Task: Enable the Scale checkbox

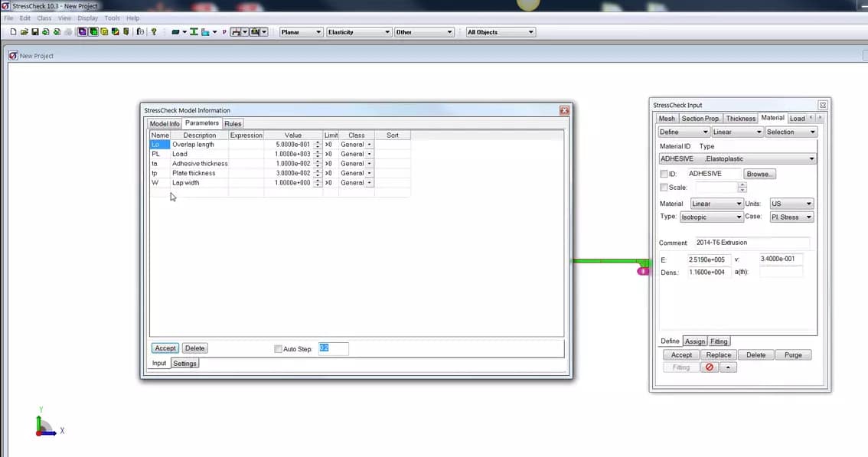Action: (664, 187)
